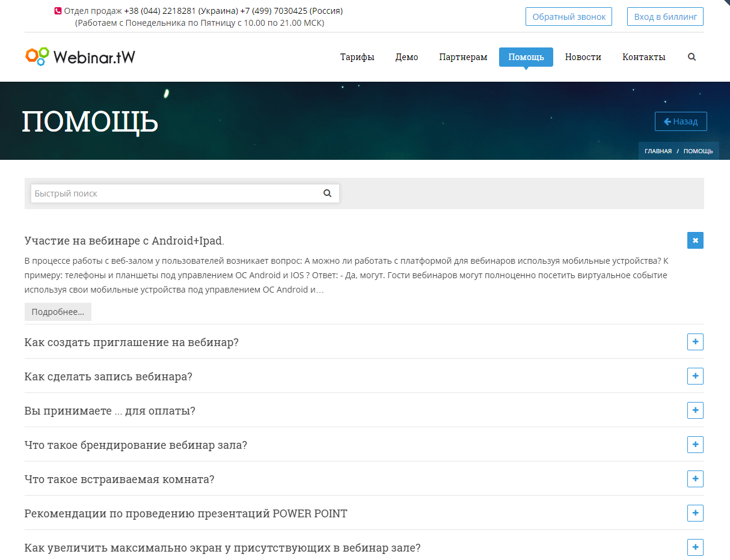Viewport: 730px width, 560px height.
Task: Click the Ukraine phone number +38 (044) 2218281
Action: coord(160,11)
